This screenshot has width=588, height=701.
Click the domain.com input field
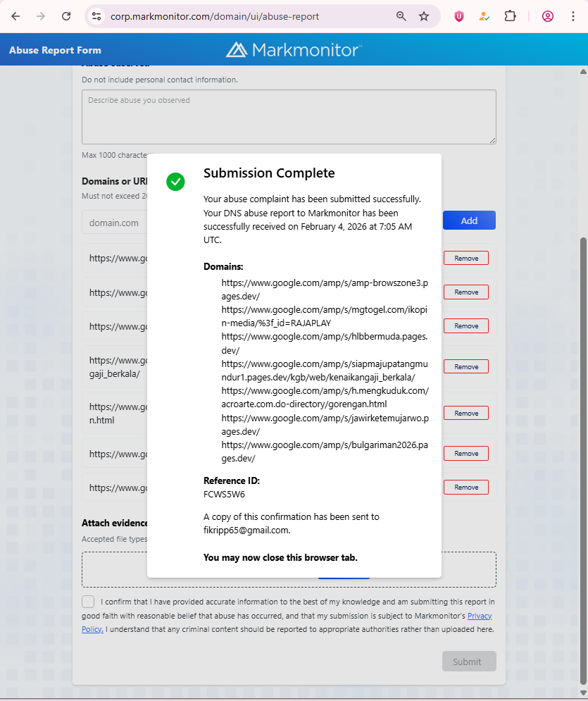click(x=114, y=223)
